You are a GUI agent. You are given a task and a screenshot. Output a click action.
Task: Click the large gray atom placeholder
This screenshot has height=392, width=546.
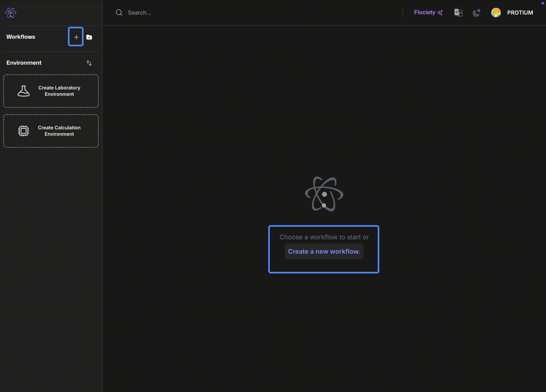324,194
